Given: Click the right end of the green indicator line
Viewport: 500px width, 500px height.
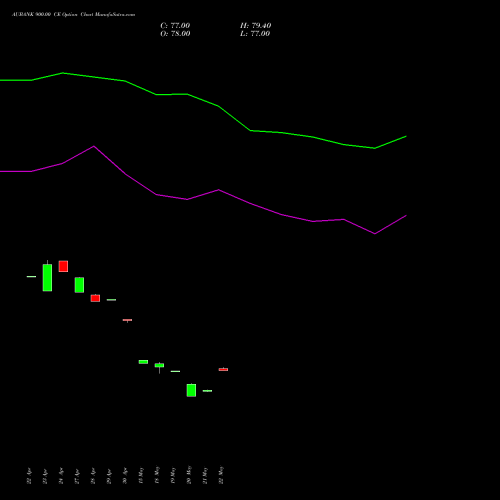Looking at the screenshot, I should tap(406, 136).
